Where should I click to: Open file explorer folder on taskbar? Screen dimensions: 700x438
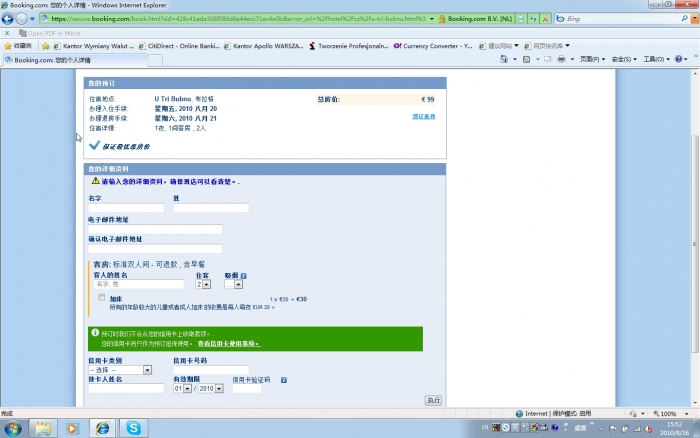coord(43,427)
